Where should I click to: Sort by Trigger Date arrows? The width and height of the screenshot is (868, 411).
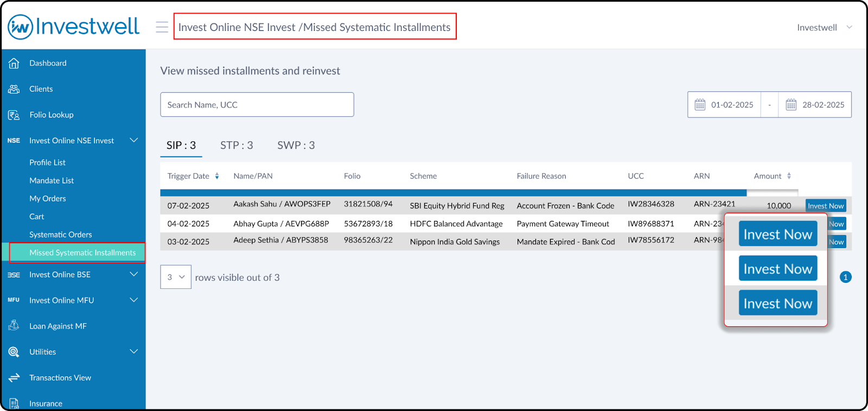(217, 176)
